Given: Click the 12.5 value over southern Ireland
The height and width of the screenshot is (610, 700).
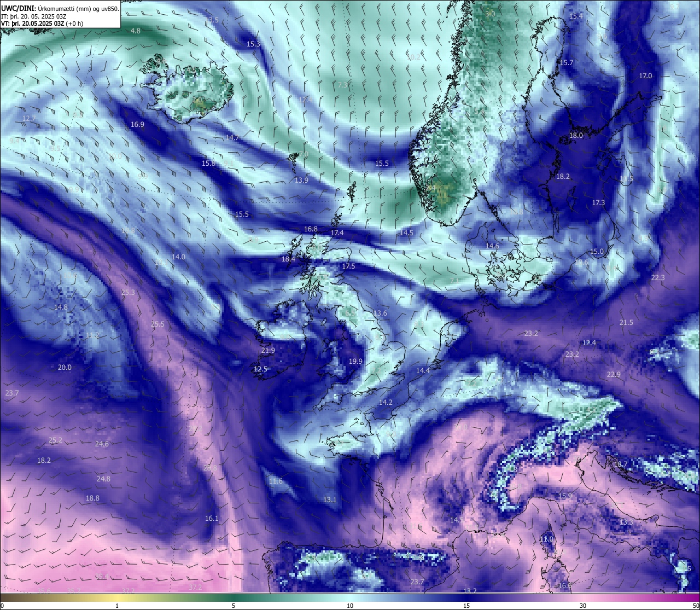Looking at the screenshot, I should [x=260, y=369].
